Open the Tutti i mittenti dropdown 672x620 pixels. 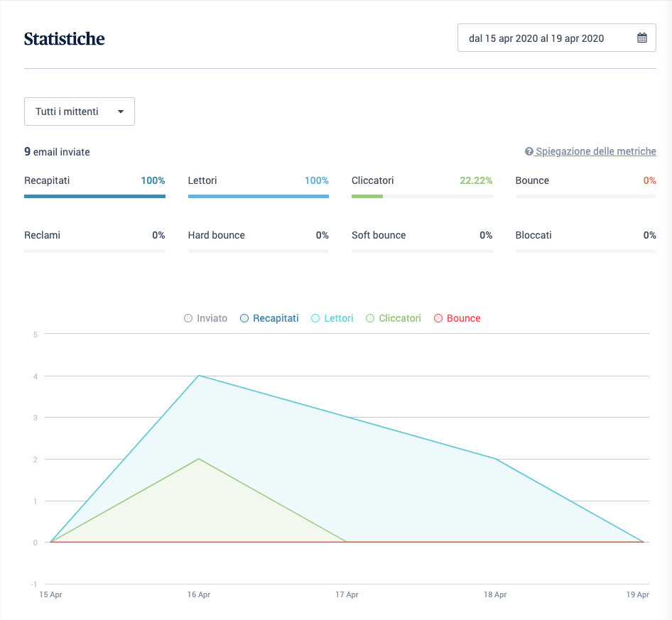79,112
